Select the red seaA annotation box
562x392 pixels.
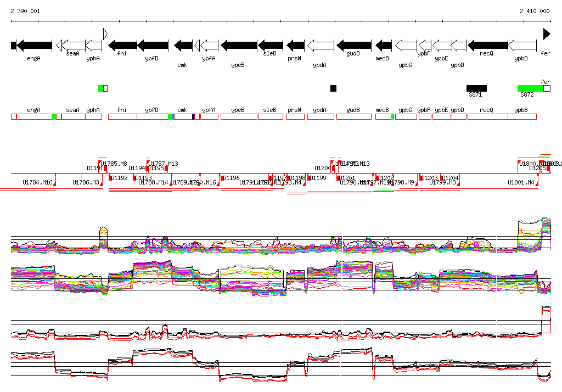click(74, 116)
